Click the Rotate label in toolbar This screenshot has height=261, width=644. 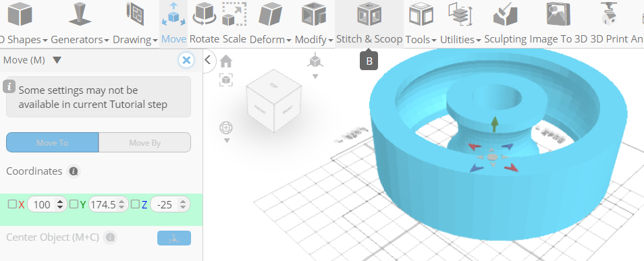tap(205, 39)
